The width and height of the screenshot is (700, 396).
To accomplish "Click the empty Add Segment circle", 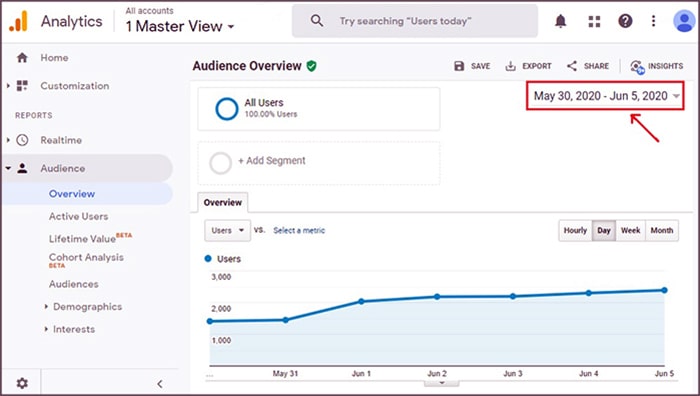I will point(221,163).
